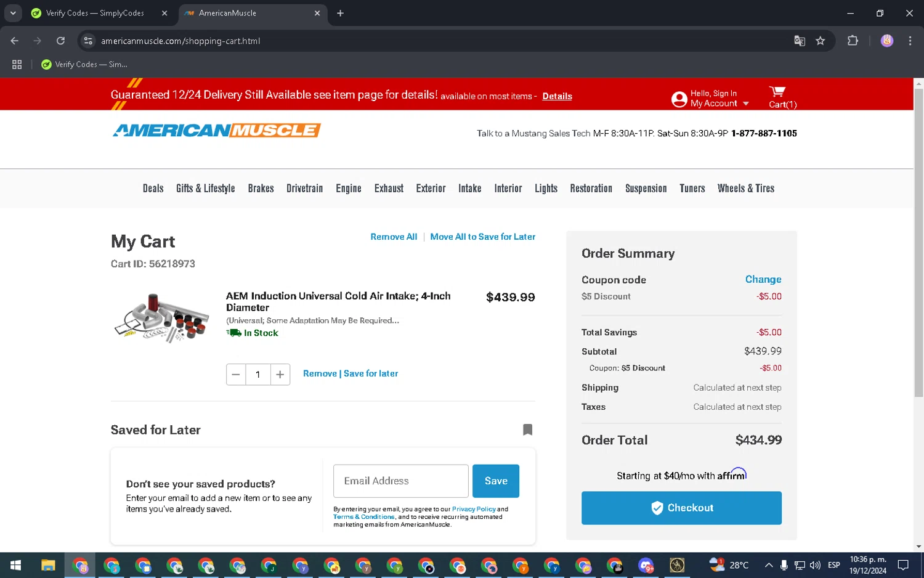Open the Suspension menu
This screenshot has width=924, height=578.
pyautogui.click(x=646, y=189)
